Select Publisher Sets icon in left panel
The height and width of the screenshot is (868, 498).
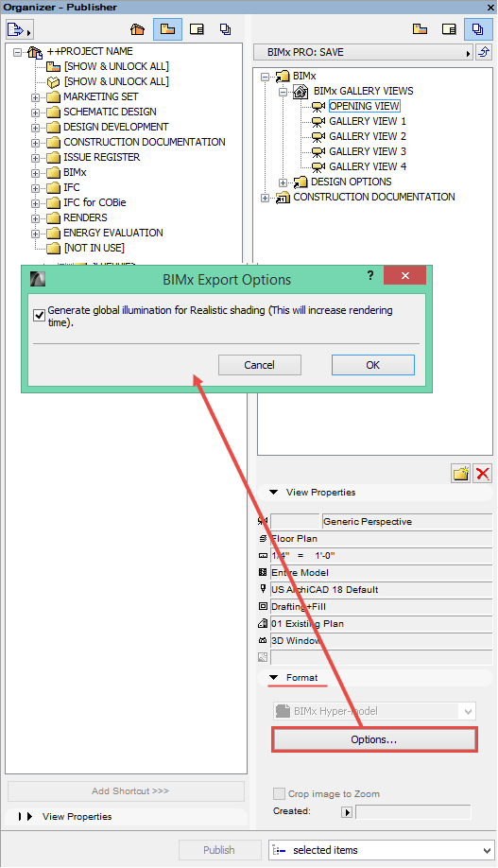point(225,29)
